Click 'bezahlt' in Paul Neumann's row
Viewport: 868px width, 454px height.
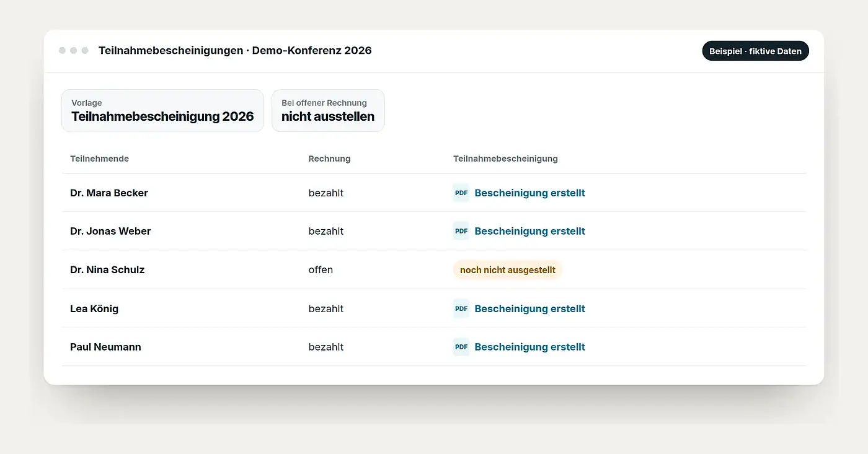(326, 347)
